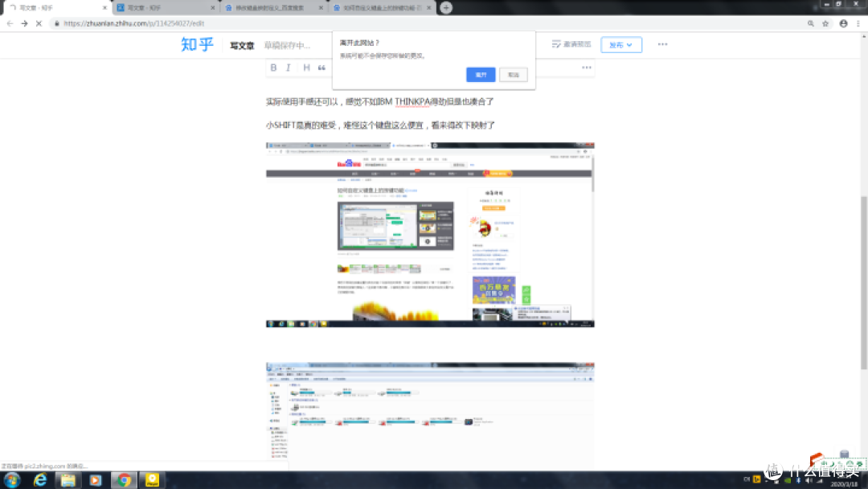Open header three-dot more menu

pyautogui.click(x=662, y=44)
